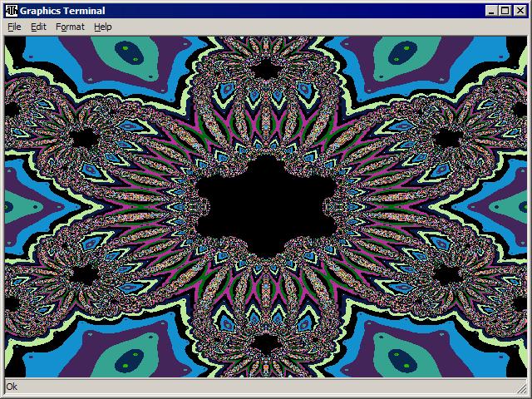The height and width of the screenshot is (399, 532).
Task: Open the Format menu
Action: [70, 27]
